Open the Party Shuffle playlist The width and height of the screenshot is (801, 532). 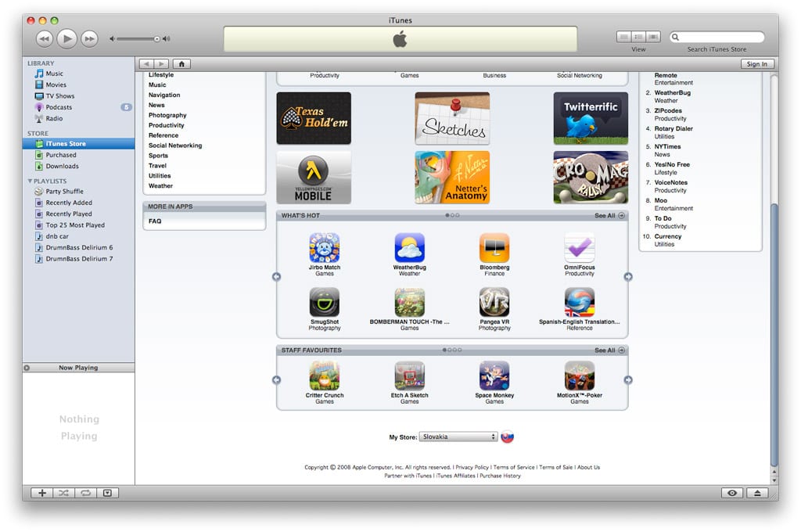[x=79, y=192]
